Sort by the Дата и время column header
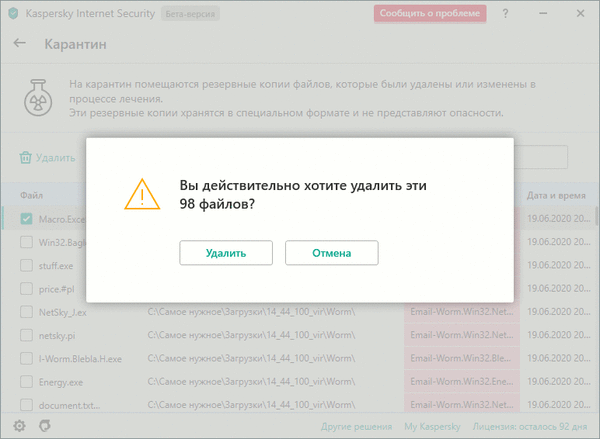This screenshot has width=600, height=439. [554, 194]
